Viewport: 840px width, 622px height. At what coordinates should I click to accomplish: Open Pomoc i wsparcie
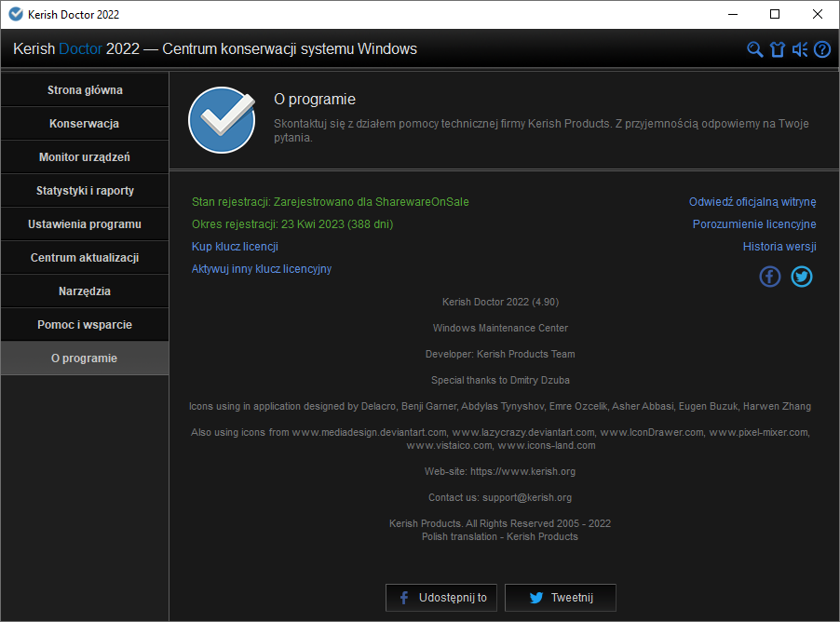pyautogui.click(x=85, y=325)
